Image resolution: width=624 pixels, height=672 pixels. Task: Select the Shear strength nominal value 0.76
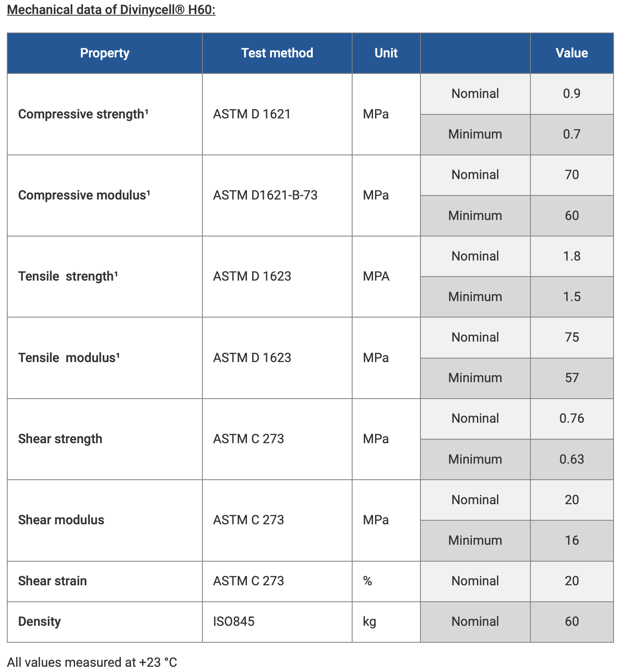572,419
